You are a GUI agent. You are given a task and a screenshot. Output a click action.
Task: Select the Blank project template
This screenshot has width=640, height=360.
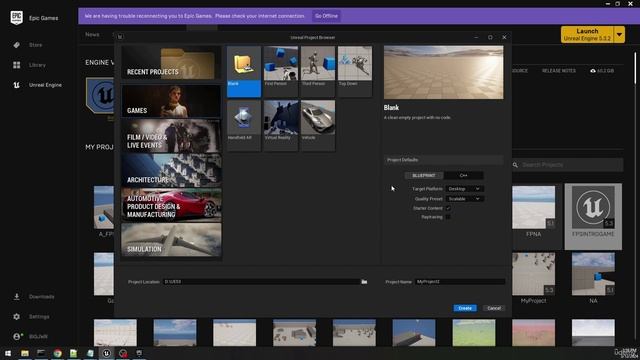[x=244, y=71]
